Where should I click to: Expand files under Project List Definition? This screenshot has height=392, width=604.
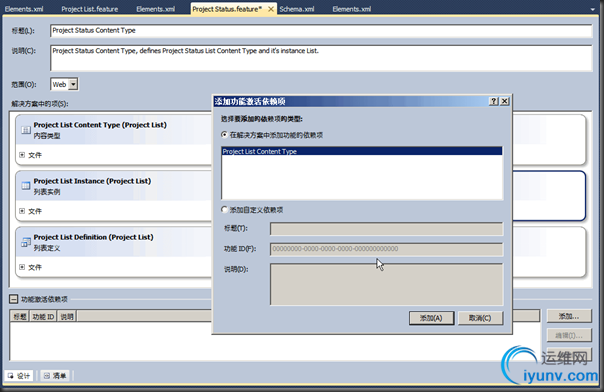pyautogui.click(x=22, y=267)
